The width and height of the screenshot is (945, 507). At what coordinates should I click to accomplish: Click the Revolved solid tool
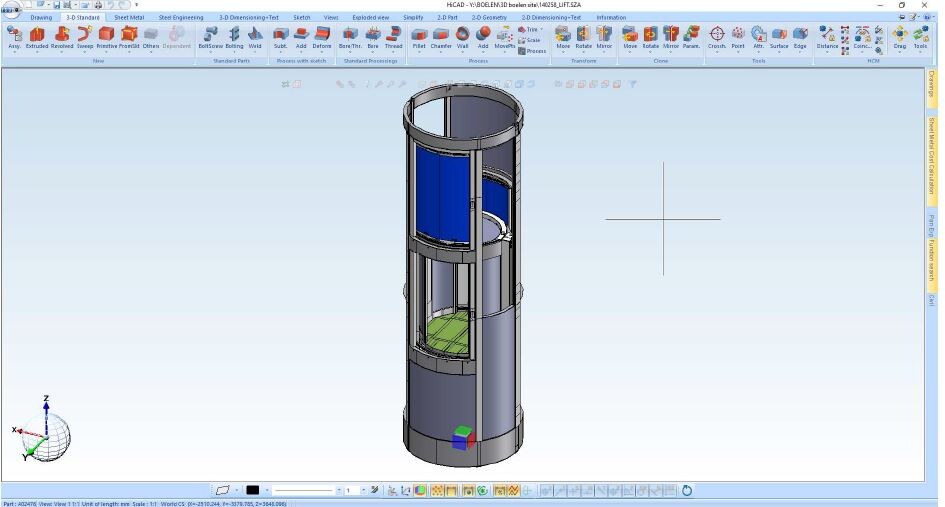pyautogui.click(x=62, y=37)
